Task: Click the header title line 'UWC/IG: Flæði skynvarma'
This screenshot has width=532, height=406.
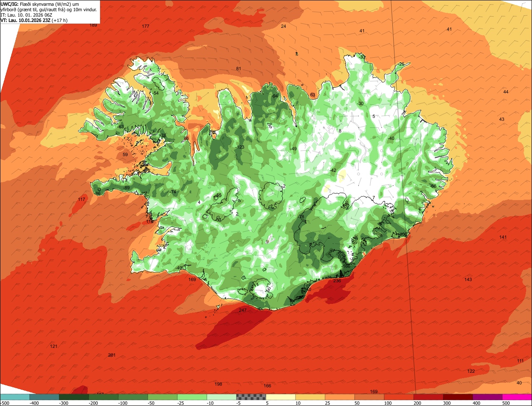Action: [x=39, y=4]
